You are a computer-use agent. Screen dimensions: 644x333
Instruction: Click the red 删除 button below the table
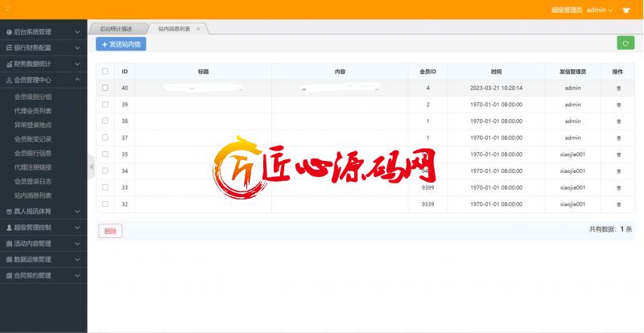pyautogui.click(x=110, y=231)
